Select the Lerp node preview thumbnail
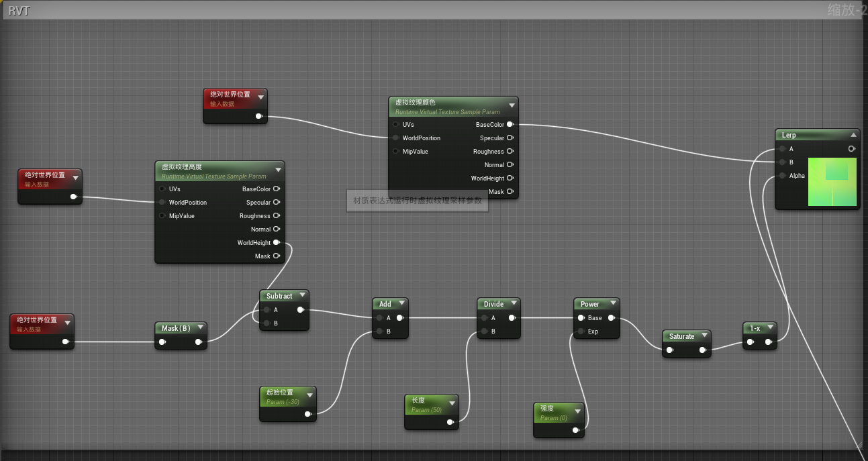This screenshot has height=461, width=868. click(x=832, y=182)
